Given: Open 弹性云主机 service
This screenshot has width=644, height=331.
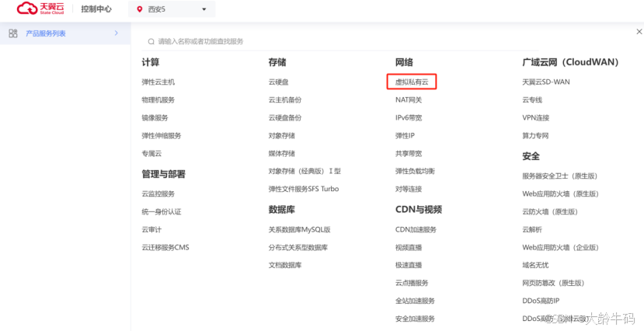Looking at the screenshot, I should tap(158, 82).
